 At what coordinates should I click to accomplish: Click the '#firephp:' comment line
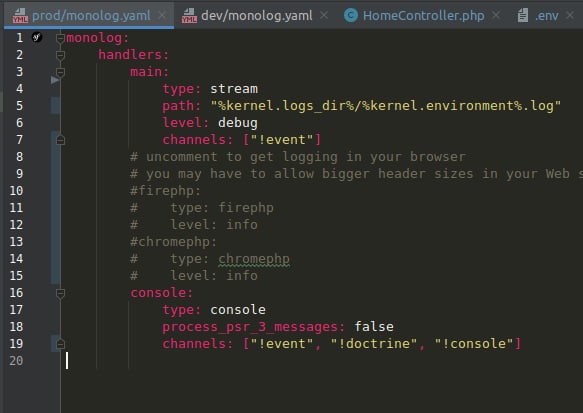165,191
